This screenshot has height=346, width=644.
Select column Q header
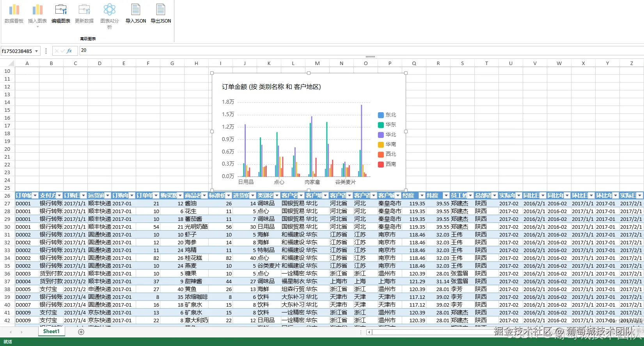click(x=414, y=63)
